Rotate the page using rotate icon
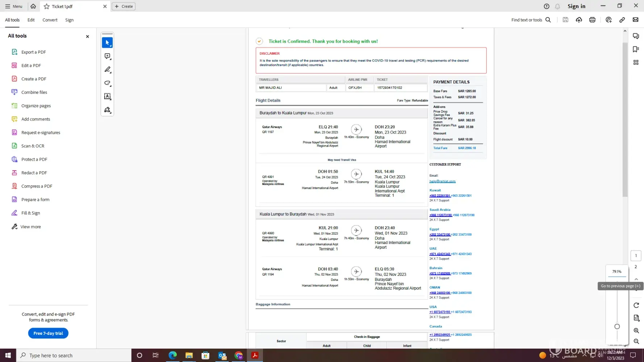 (x=636, y=305)
